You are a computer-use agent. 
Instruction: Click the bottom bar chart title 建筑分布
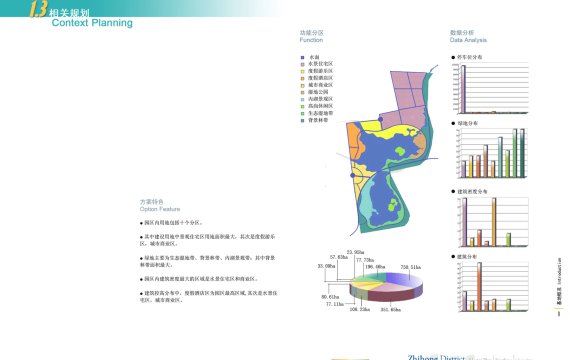pos(467,256)
